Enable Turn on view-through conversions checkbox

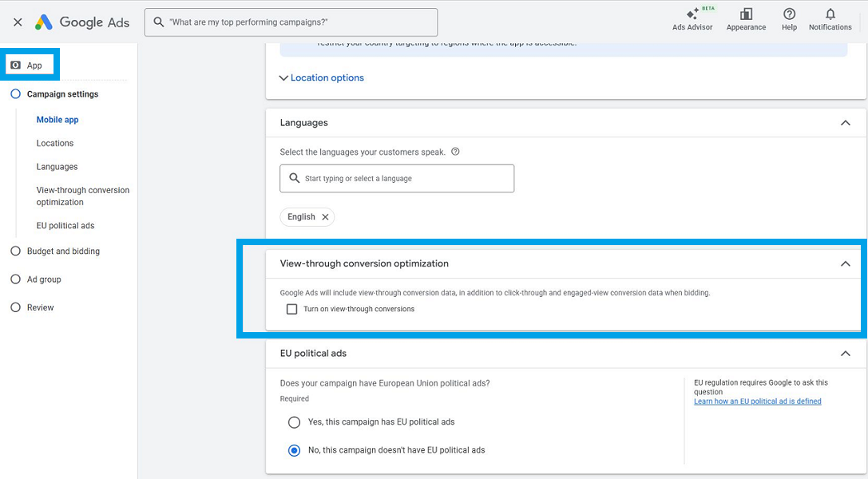click(292, 309)
